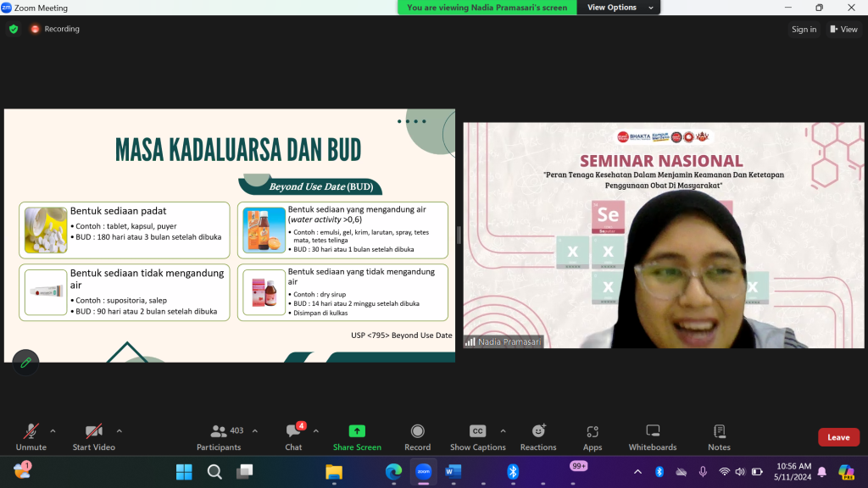The width and height of the screenshot is (868, 488).
Task: Click the Sign in link
Action: point(804,29)
